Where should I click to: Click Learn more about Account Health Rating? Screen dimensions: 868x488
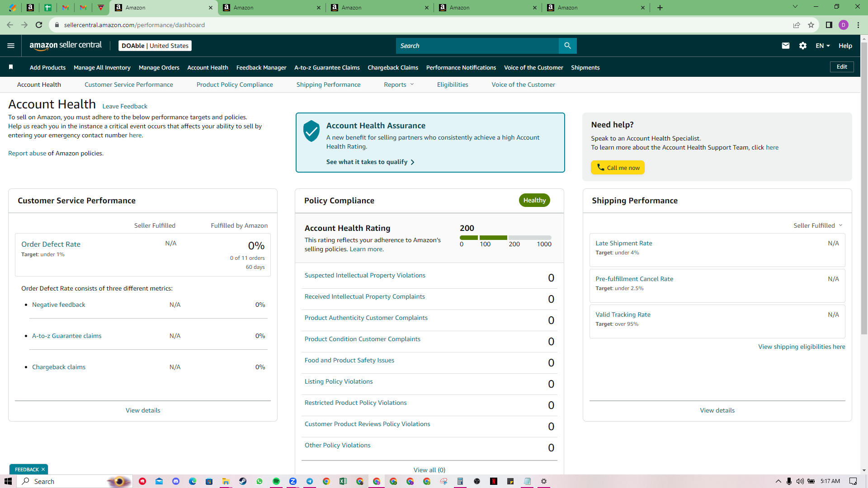[x=366, y=249]
